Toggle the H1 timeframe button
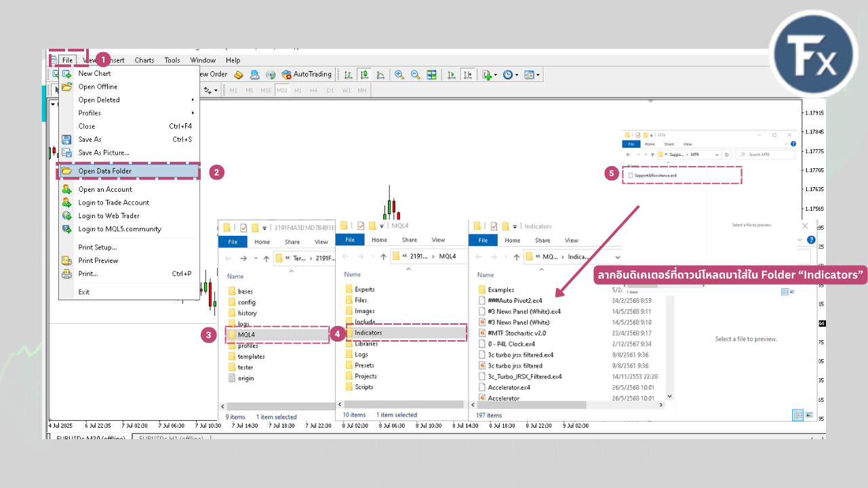This screenshot has height=488, width=868. [x=296, y=90]
